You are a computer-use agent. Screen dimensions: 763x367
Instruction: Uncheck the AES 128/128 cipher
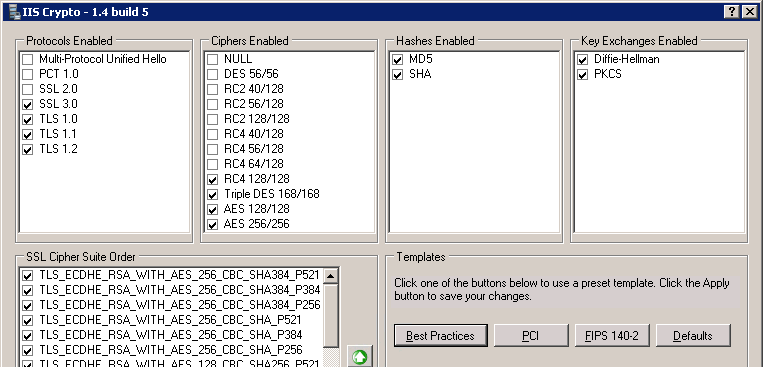click(213, 210)
